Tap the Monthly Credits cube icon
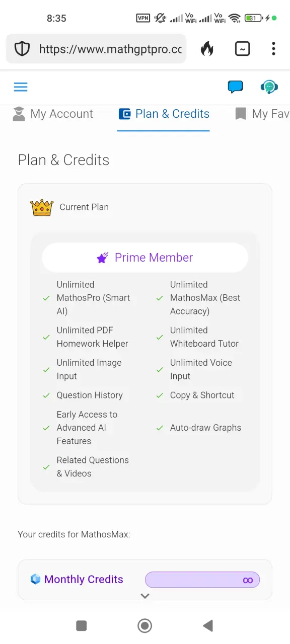The height and width of the screenshot is (644, 290). tap(35, 579)
